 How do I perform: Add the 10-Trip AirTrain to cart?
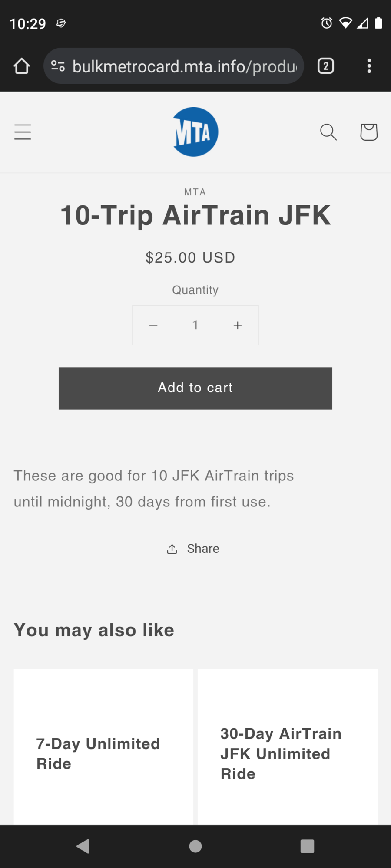coord(195,388)
